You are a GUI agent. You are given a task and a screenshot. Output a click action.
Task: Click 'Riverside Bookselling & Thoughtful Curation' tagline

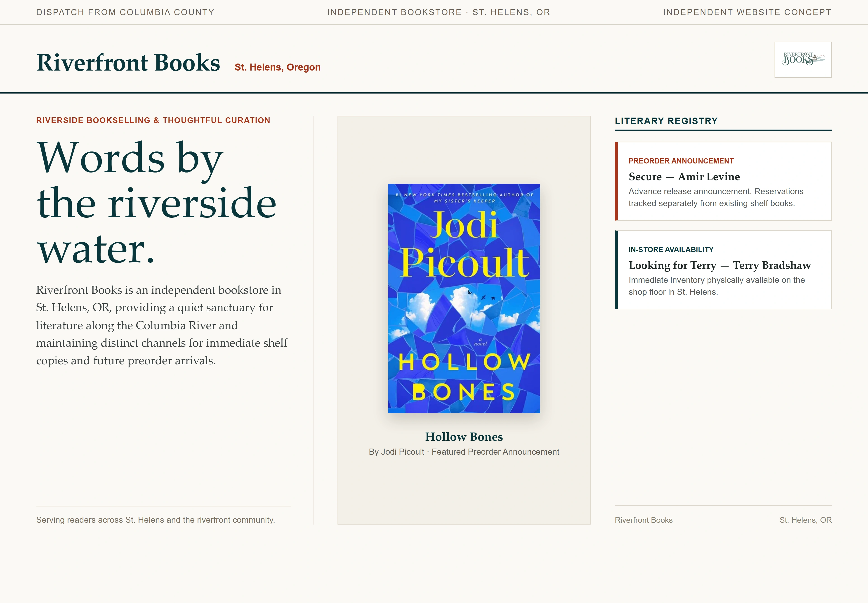click(153, 120)
